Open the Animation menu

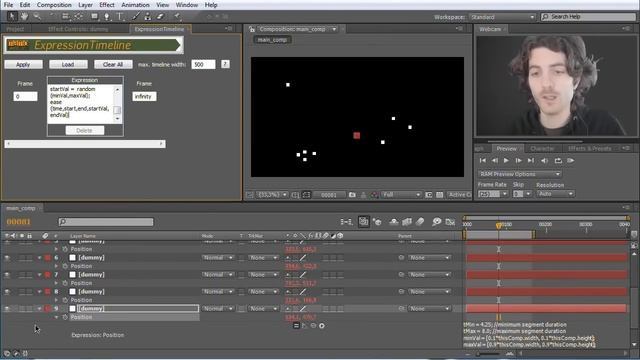[135, 5]
